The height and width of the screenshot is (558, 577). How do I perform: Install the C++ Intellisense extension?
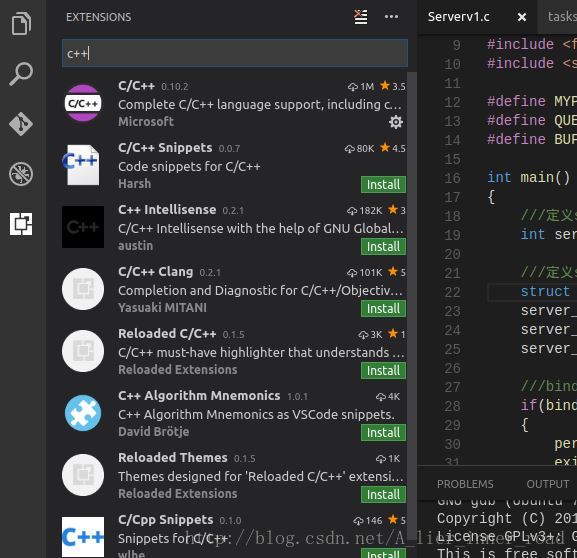pos(383,247)
